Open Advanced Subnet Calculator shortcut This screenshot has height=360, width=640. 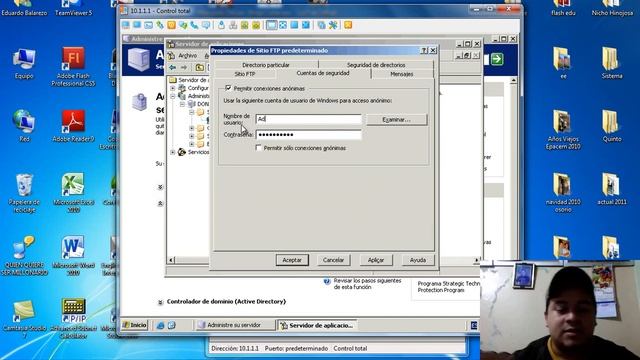pyautogui.click(x=73, y=318)
